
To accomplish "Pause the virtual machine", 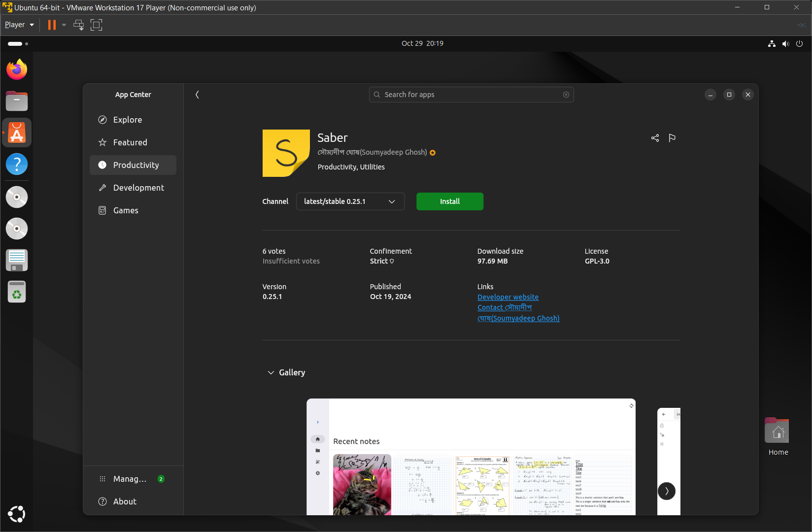I will (x=52, y=25).
